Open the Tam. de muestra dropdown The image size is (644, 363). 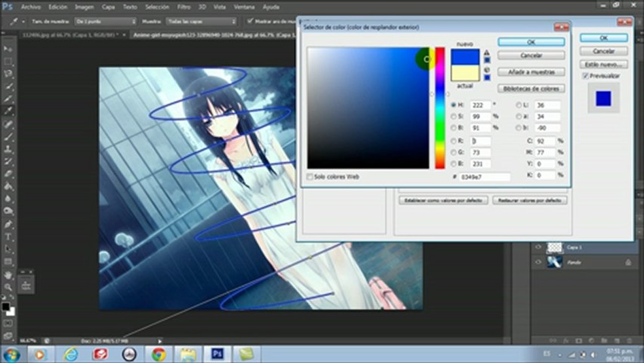(x=105, y=21)
